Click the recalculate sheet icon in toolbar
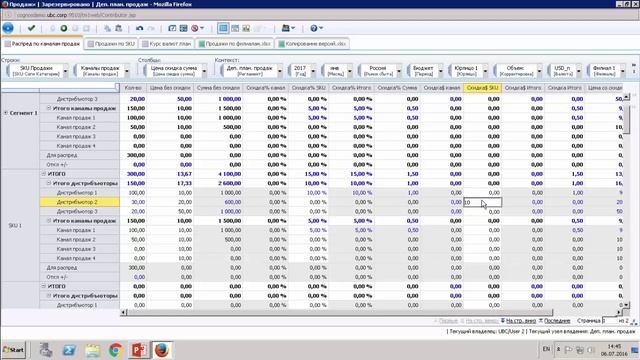This screenshot has height=360, width=640. click(x=172, y=28)
